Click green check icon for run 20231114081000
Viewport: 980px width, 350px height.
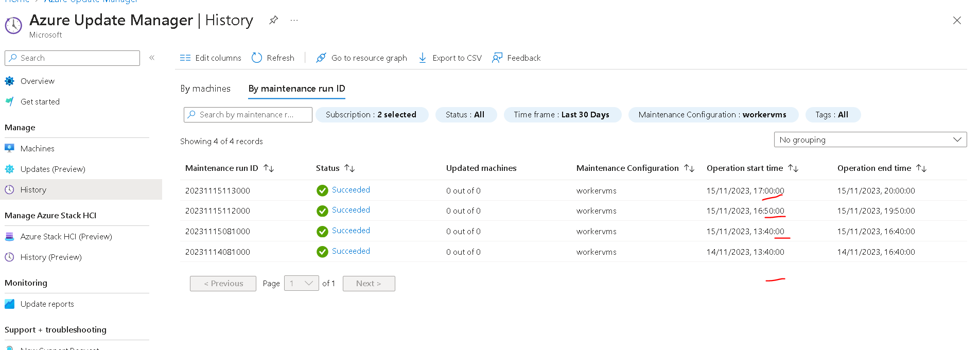coord(322,252)
